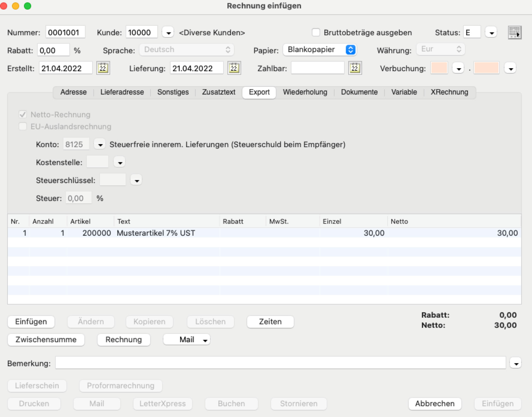Open the Kunde lookup arrow
This screenshot has width=532, height=417.
tap(168, 33)
